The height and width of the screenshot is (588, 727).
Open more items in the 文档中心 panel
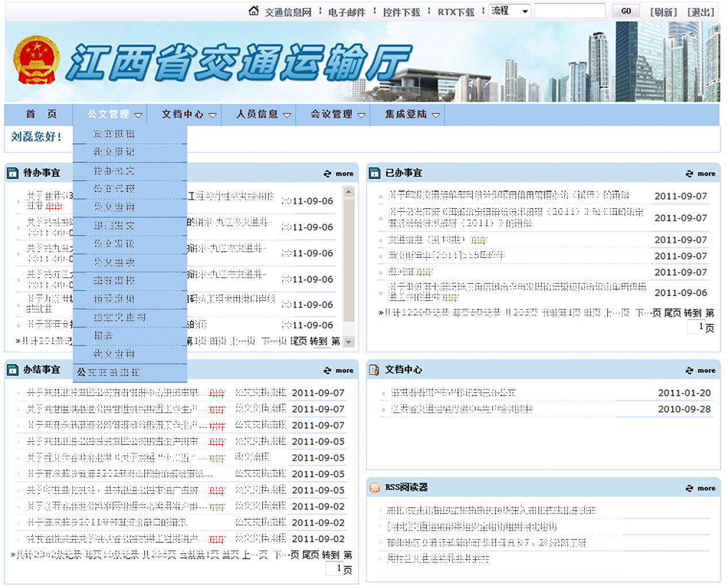click(706, 371)
